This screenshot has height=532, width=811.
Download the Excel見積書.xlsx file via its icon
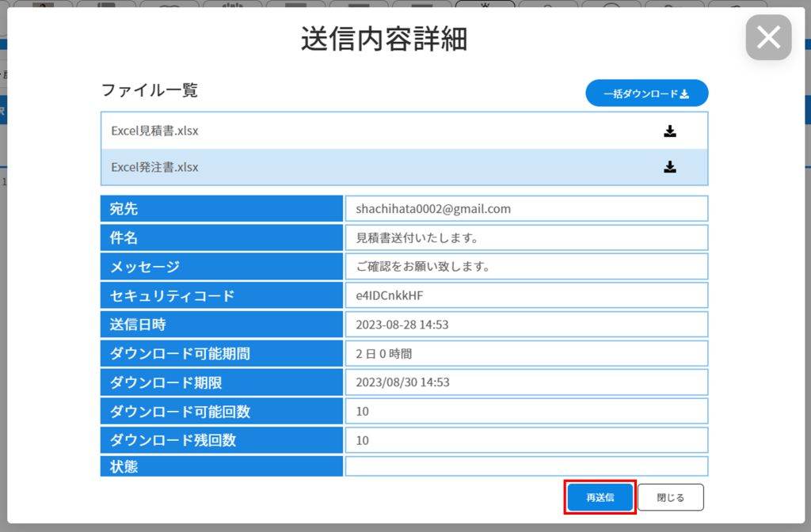point(670,131)
